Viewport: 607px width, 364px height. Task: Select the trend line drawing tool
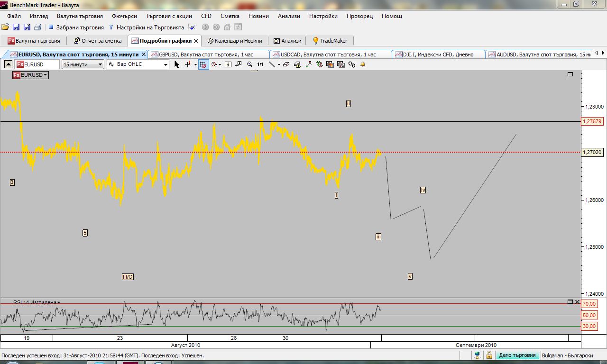(x=272, y=64)
